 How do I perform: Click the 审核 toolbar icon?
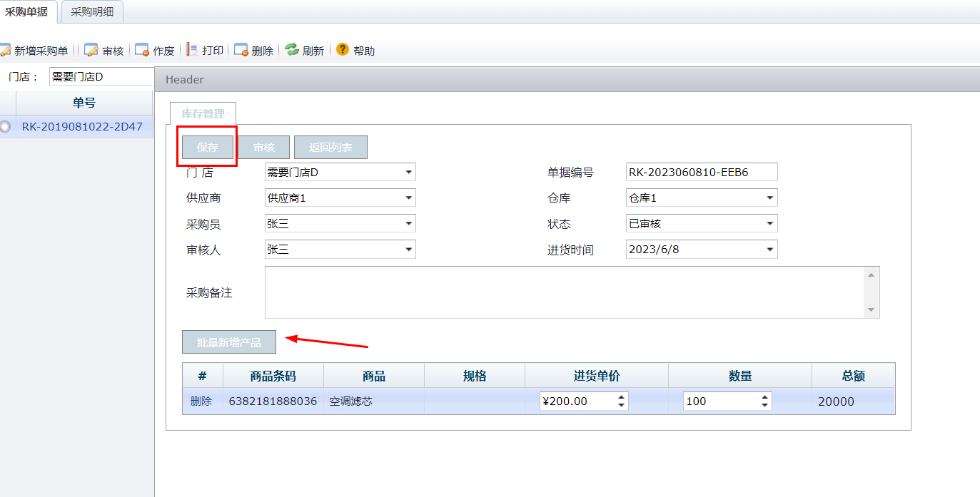point(91,50)
